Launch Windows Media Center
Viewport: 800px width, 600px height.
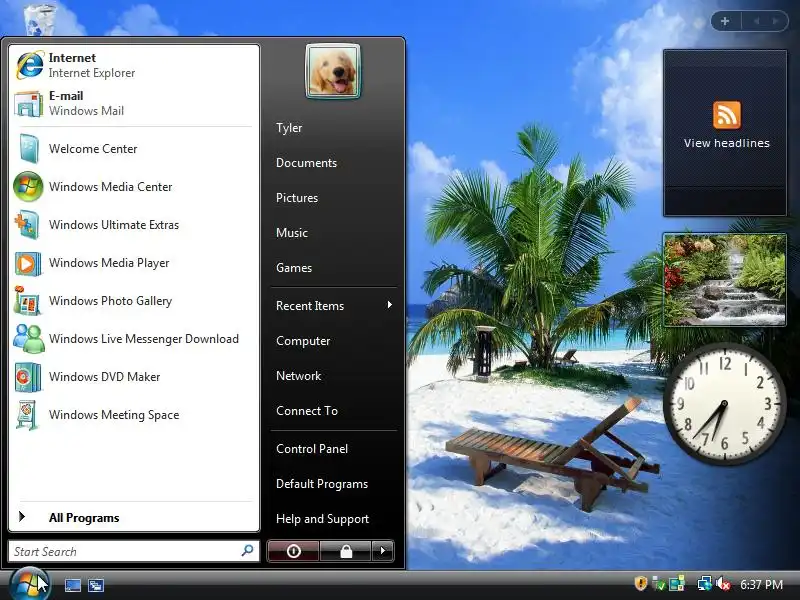(x=134, y=187)
